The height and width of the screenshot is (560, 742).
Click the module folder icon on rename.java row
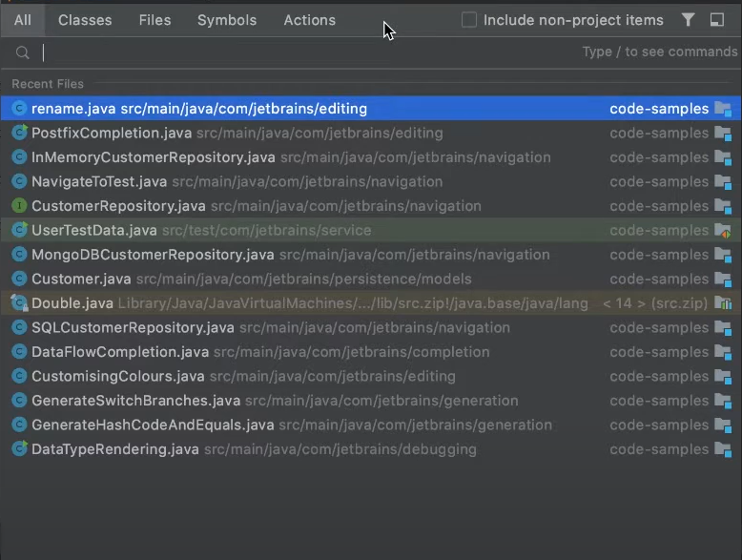[723, 109]
